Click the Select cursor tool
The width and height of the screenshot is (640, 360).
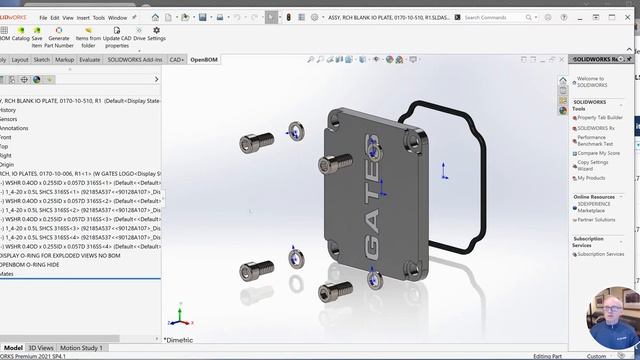click(x=271, y=18)
